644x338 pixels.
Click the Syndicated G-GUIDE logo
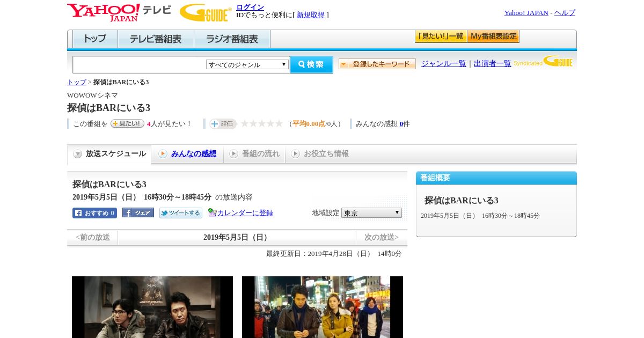[543, 62]
